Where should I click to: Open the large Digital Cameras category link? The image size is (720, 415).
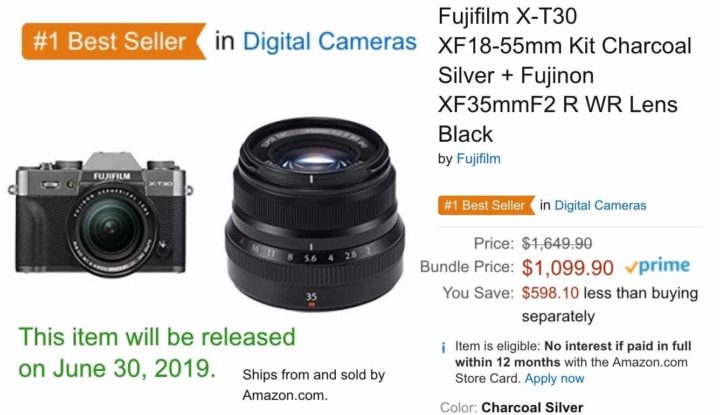coord(329,41)
